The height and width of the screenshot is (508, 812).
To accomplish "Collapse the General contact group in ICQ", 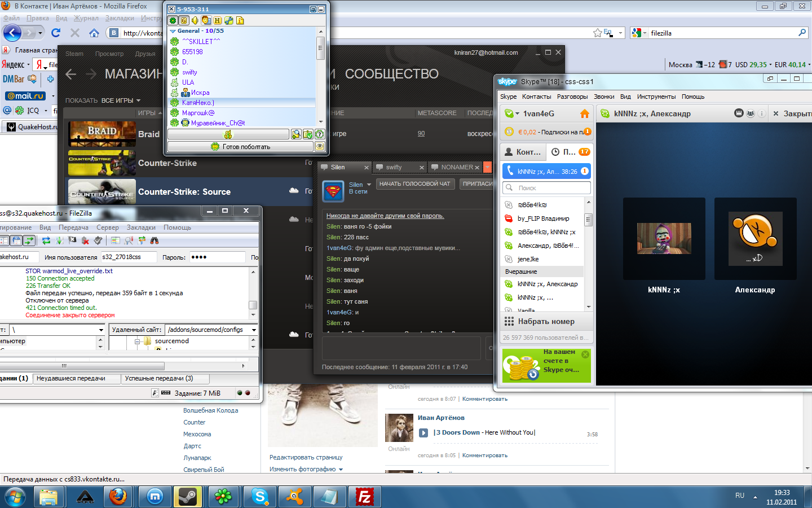I will tap(173, 31).
